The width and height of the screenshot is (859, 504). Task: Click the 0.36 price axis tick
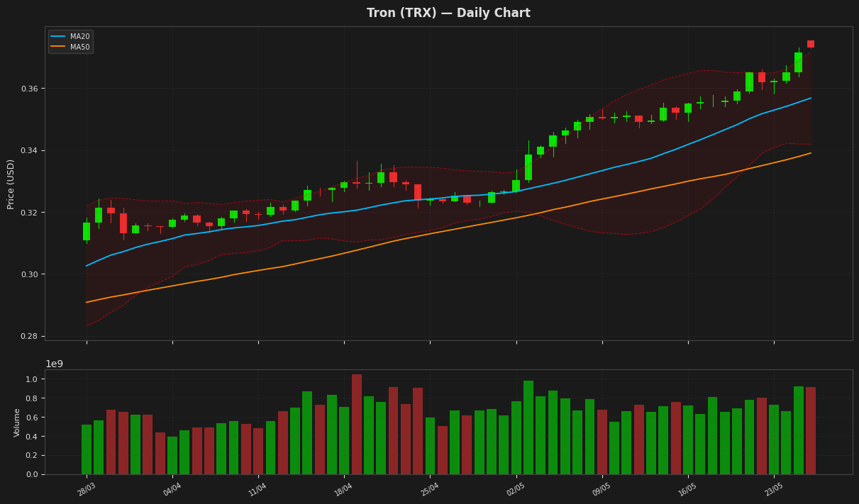(28, 89)
